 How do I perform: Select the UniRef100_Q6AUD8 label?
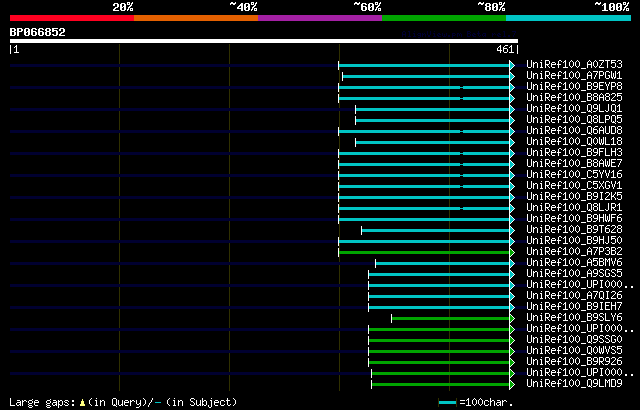574,131
